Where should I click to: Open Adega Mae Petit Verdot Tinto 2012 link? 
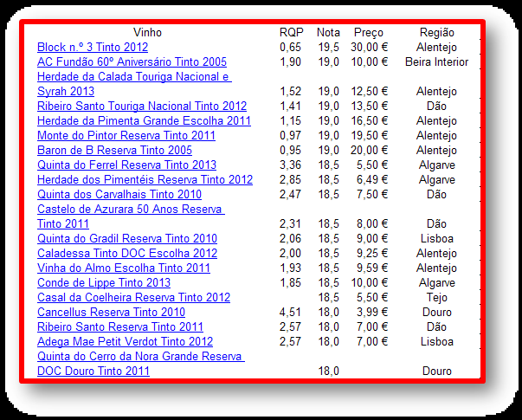(x=125, y=342)
